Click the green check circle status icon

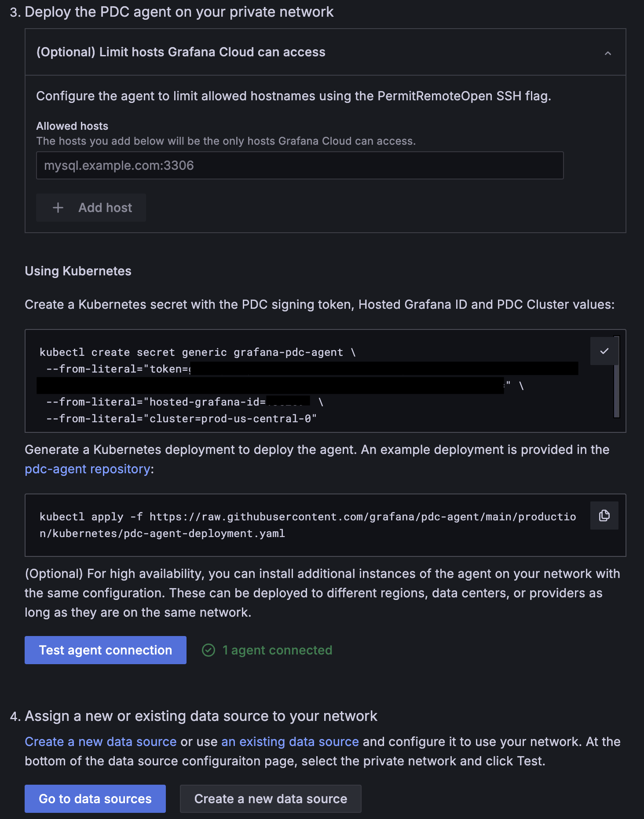point(209,650)
